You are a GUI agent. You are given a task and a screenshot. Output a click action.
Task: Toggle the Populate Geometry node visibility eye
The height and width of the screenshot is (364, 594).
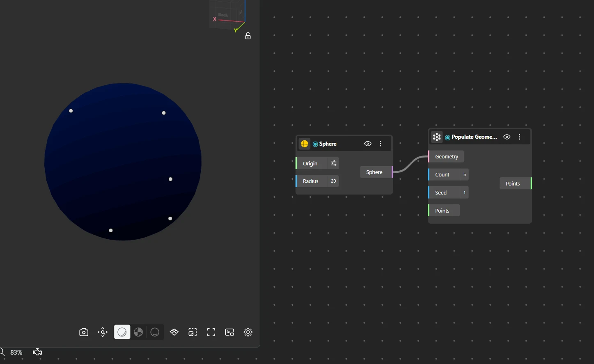507,137
